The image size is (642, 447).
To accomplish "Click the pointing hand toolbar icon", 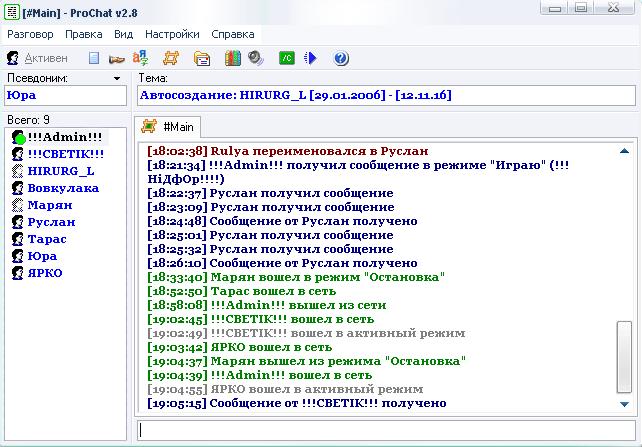I will (x=116, y=58).
